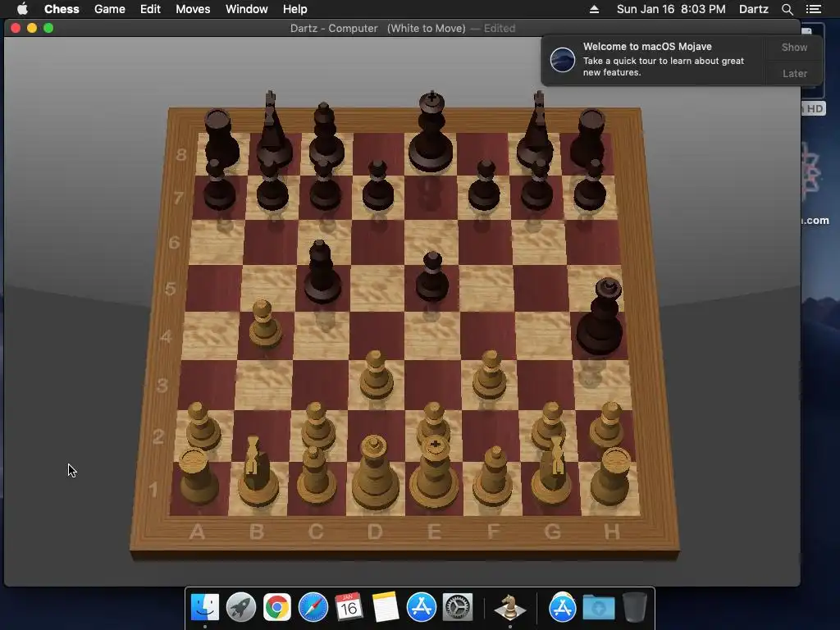Viewport: 840px width, 630px height.
Task: Click Later on the Mojave notification
Action: tap(794, 73)
